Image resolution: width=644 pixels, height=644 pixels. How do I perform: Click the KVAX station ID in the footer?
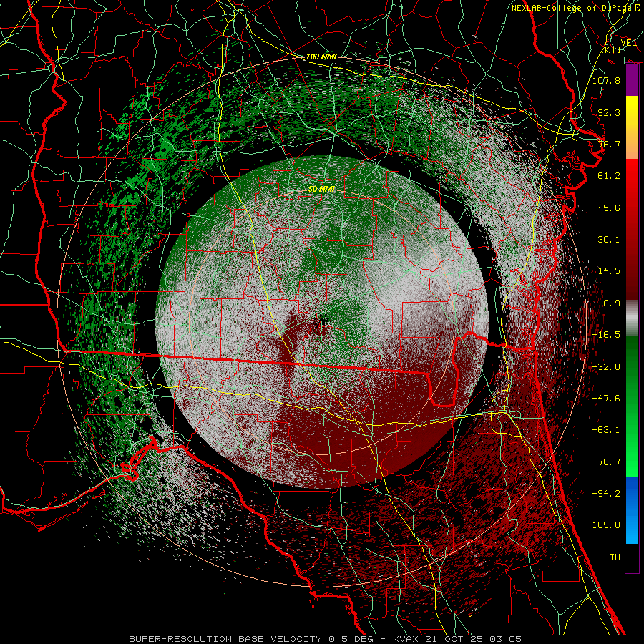point(406,639)
